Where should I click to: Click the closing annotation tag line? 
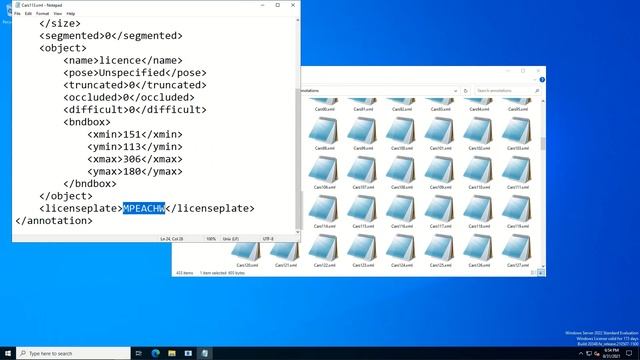click(x=54, y=220)
